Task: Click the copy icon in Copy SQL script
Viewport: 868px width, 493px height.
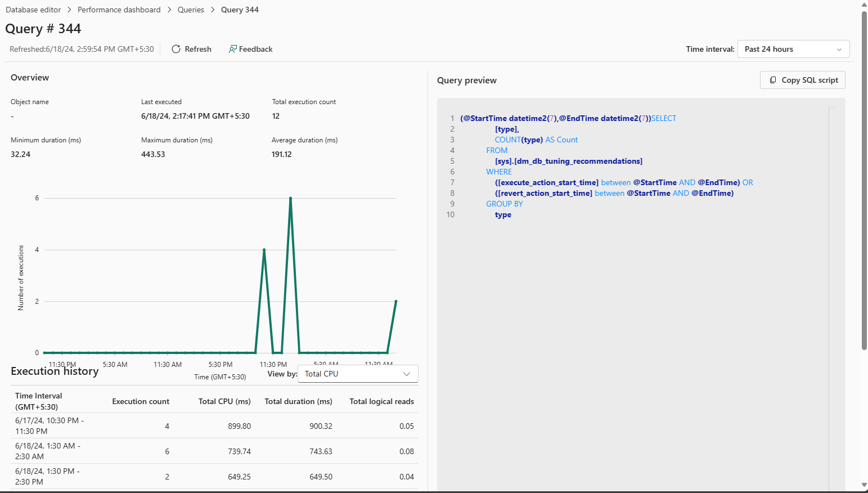Action: 773,80
